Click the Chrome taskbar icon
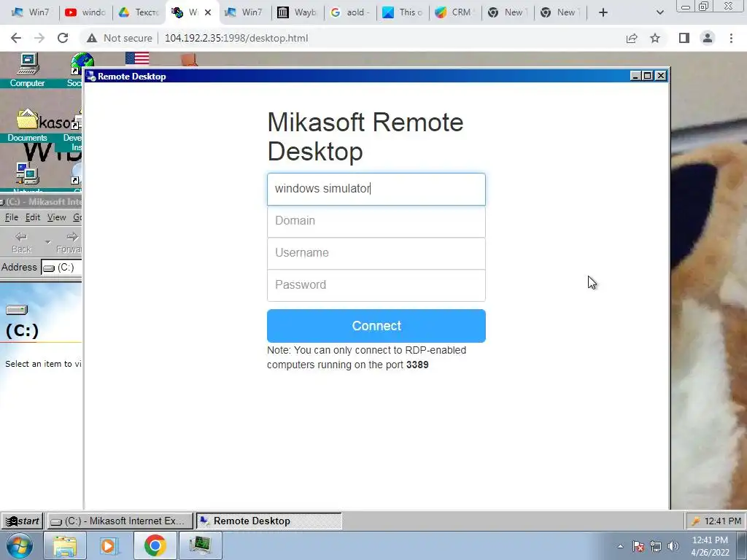This screenshot has height=560, width=747. pos(155,545)
